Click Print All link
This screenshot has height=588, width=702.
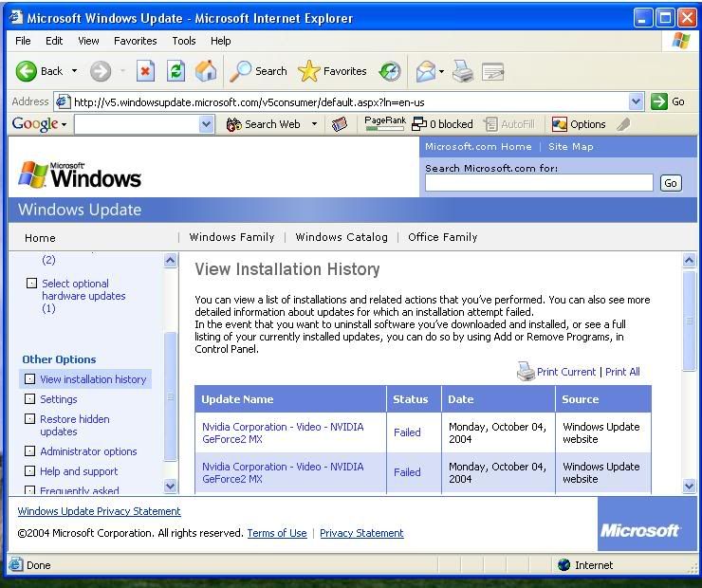[622, 372]
